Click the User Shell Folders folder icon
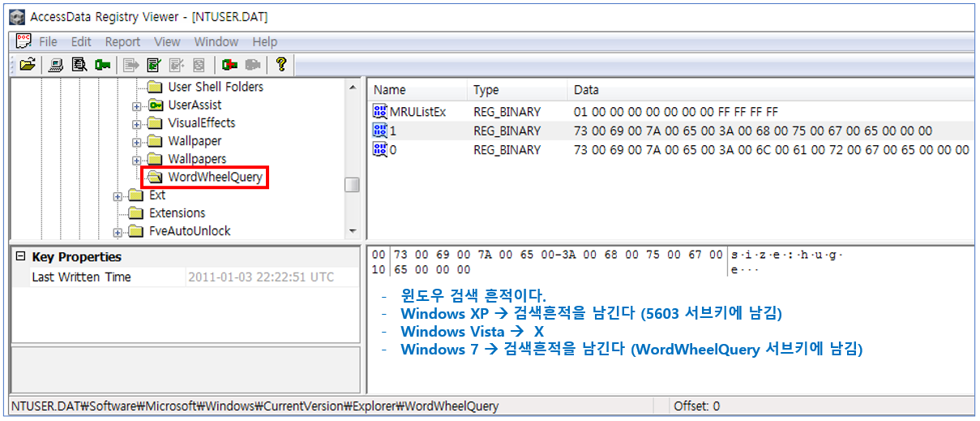Screen dimensions: 980x421 [155, 87]
